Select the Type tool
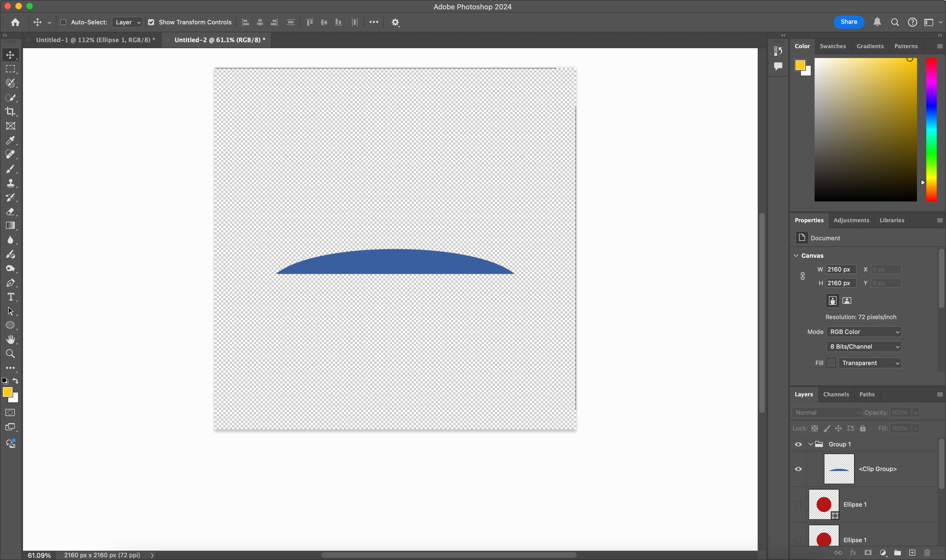Screen dimensions: 946x560 (10, 297)
